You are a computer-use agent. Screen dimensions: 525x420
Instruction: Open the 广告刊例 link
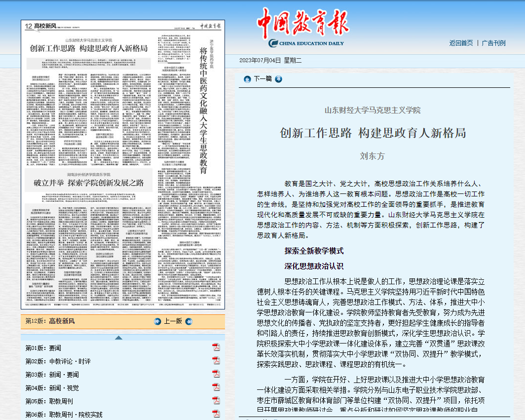pos(493,43)
